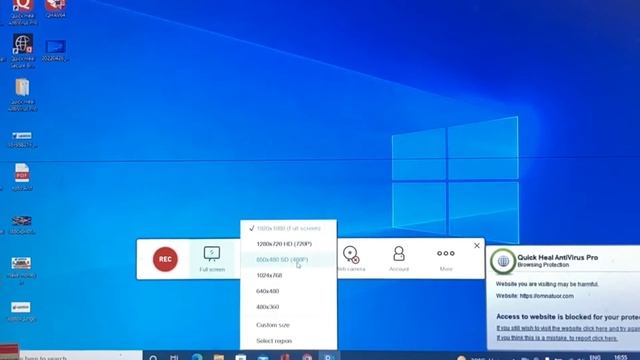Launch Microsoft Edge from the taskbar
The height and width of the screenshot is (360, 640).
pyautogui.click(x=197, y=357)
